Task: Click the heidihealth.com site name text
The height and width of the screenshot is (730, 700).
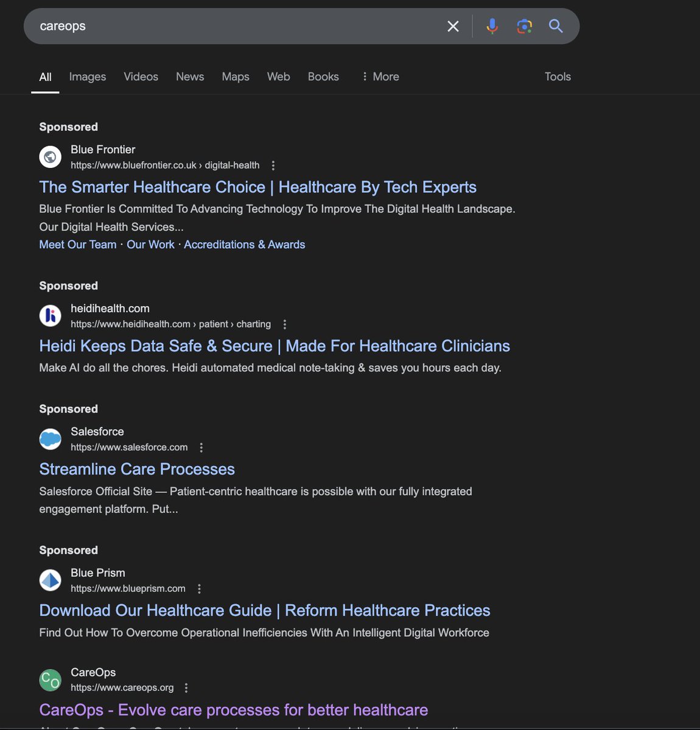Action: [110, 308]
